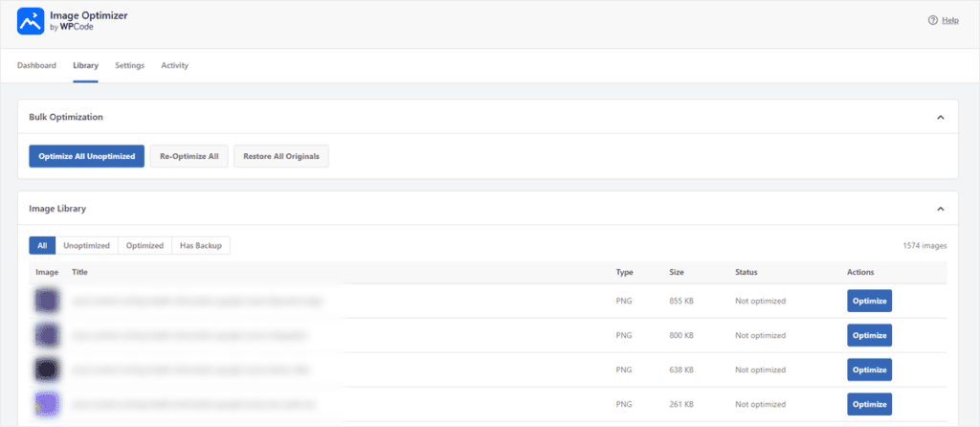
Task: Open the Settings tab
Action: coord(129,65)
